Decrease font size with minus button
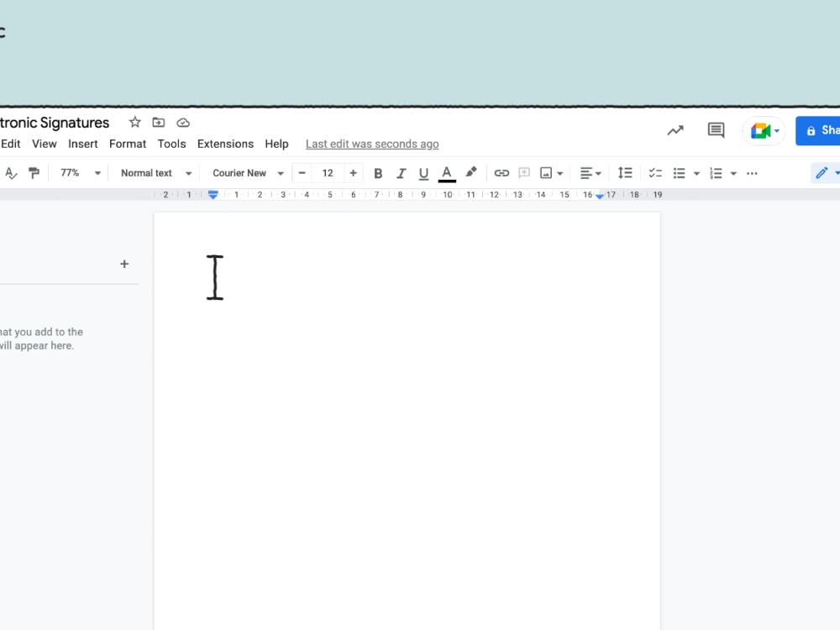This screenshot has width=840, height=630. pos(302,173)
